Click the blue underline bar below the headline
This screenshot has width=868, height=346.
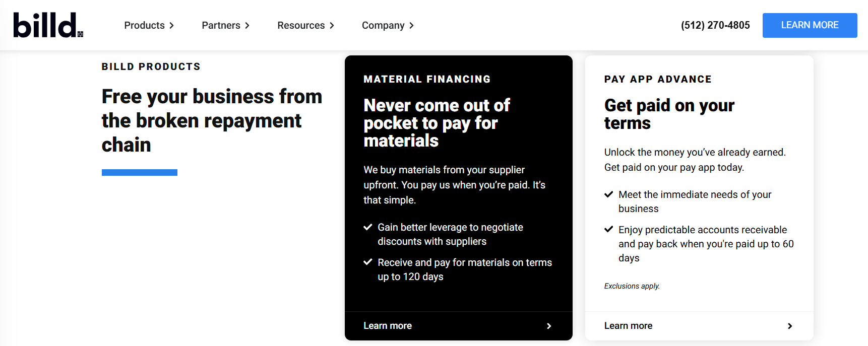coord(140,172)
